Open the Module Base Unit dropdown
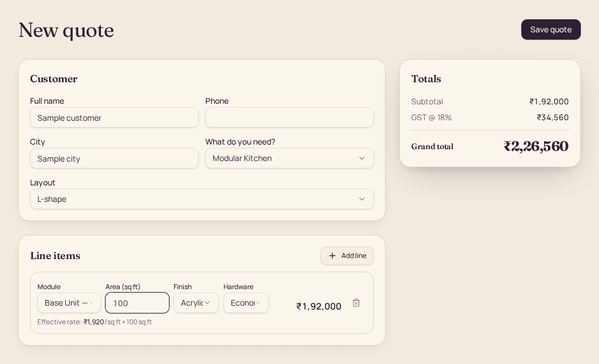599x364 pixels. [x=69, y=303]
